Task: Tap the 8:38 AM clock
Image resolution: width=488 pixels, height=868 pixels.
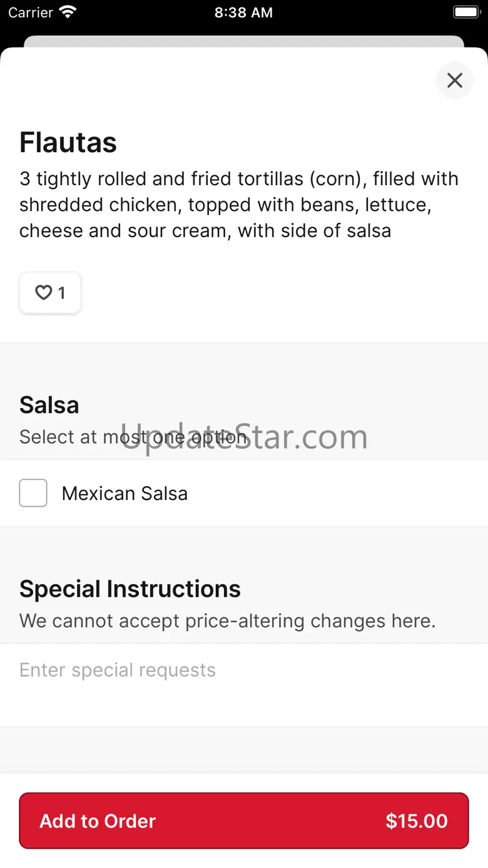Action: coord(243,13)
